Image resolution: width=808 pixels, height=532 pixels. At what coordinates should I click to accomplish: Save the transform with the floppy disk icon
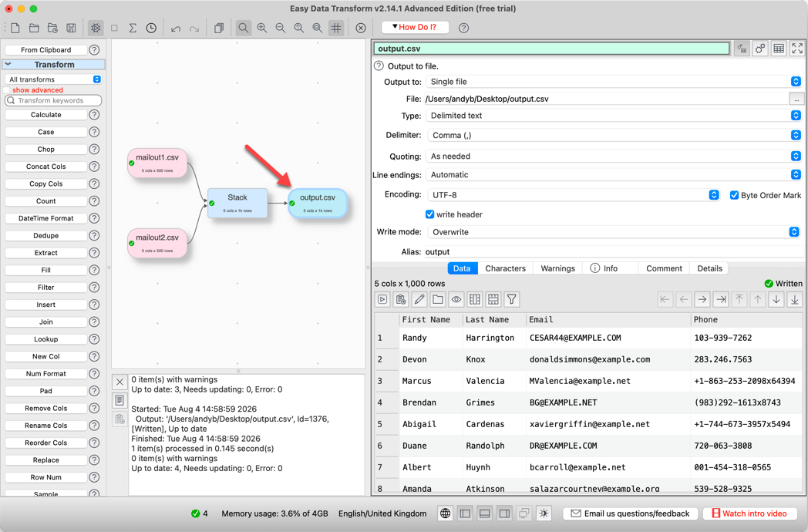(x=71, y=28)
